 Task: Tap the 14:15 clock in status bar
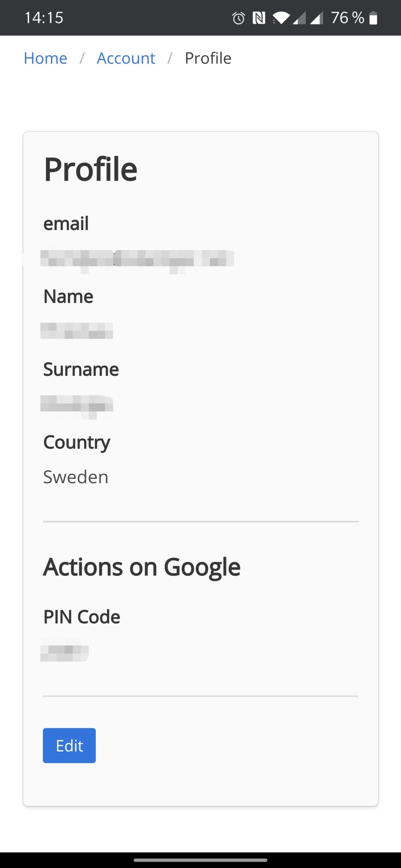(x=44, y=18)
